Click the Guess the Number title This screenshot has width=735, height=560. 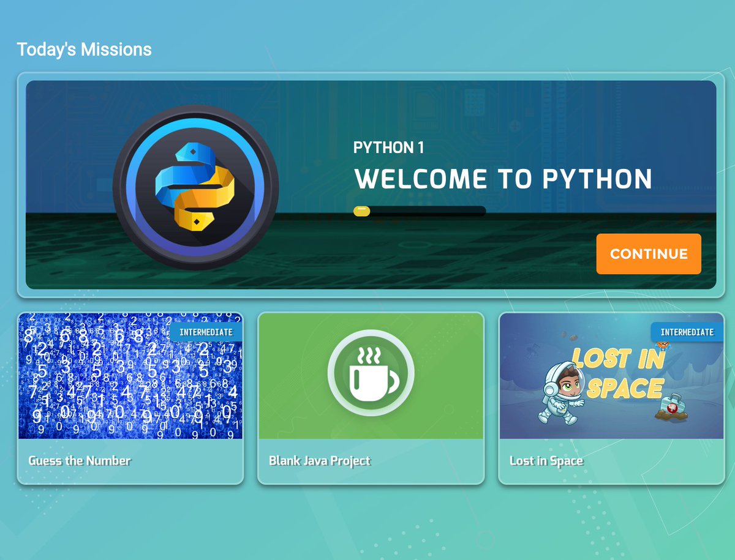click(80, 461)
